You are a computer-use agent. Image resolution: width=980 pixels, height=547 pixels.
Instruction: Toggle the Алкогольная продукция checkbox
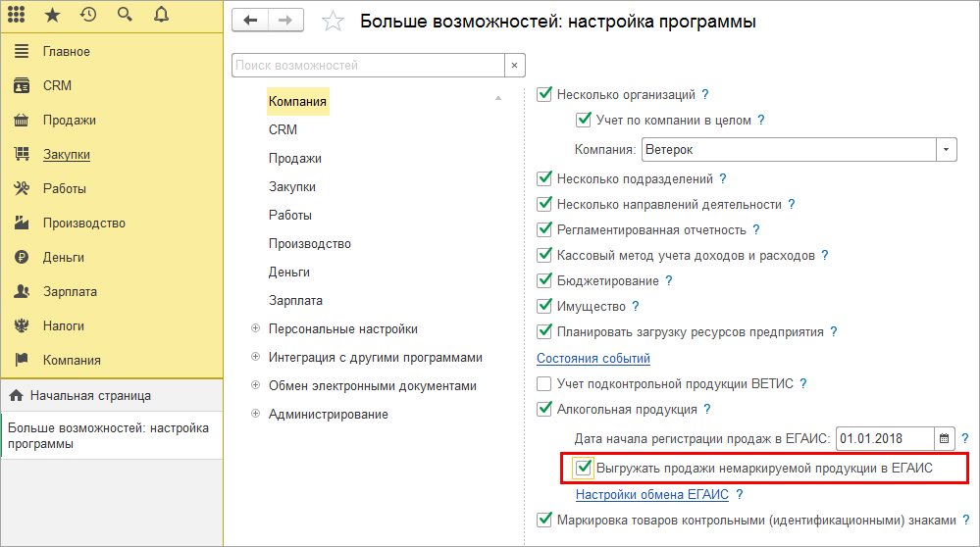click(544, 409)
